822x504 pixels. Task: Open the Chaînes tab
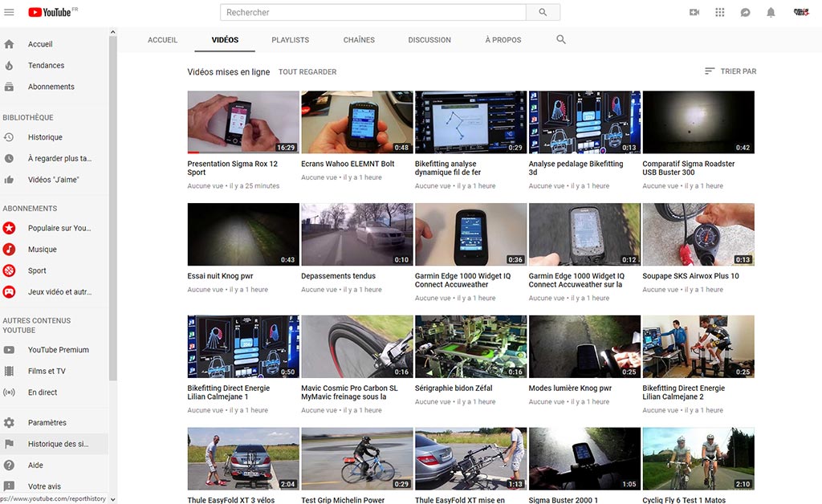coord(359,40)
